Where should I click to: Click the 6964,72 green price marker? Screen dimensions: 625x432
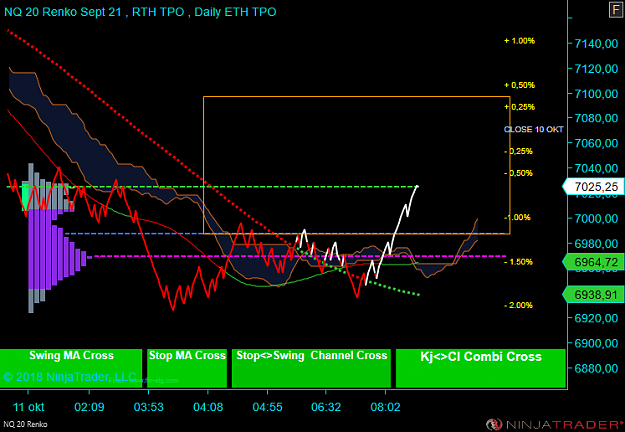tap(593, 262)
